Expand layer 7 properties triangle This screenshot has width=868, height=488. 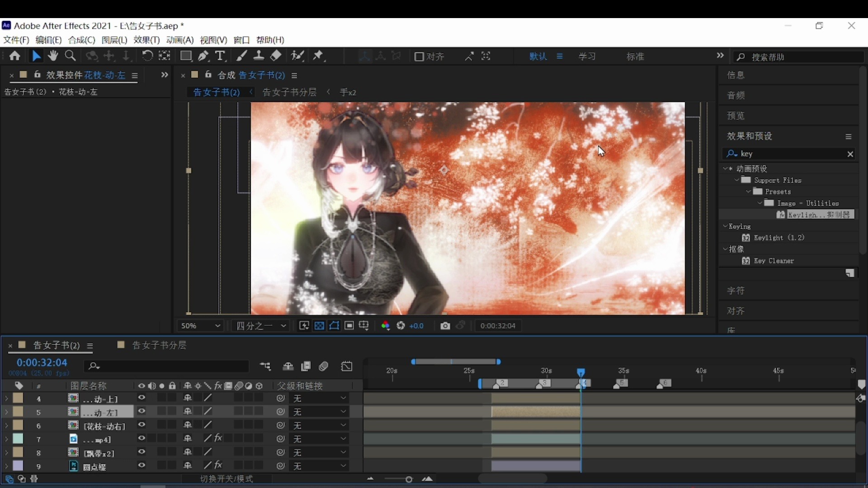click(x=6, y=439)
